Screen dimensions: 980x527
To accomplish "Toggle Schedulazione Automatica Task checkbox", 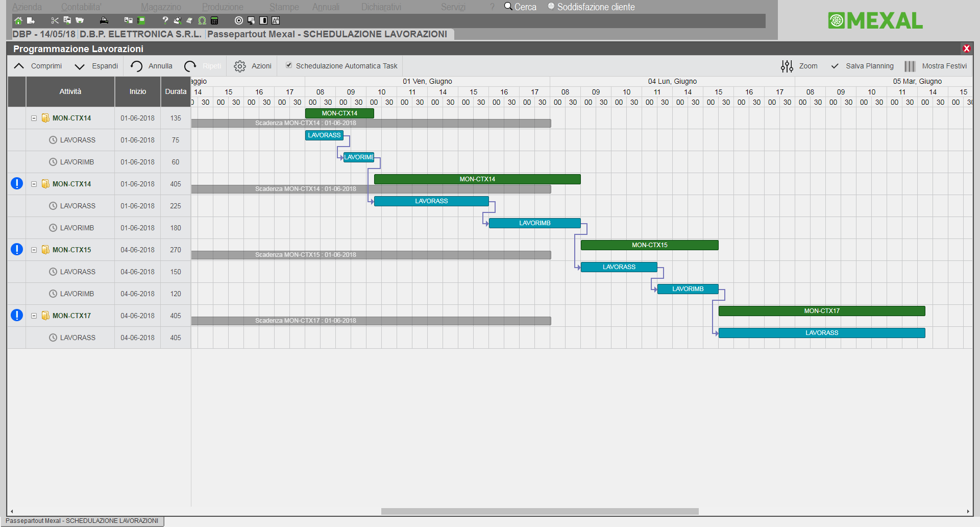I will point(289,65).
